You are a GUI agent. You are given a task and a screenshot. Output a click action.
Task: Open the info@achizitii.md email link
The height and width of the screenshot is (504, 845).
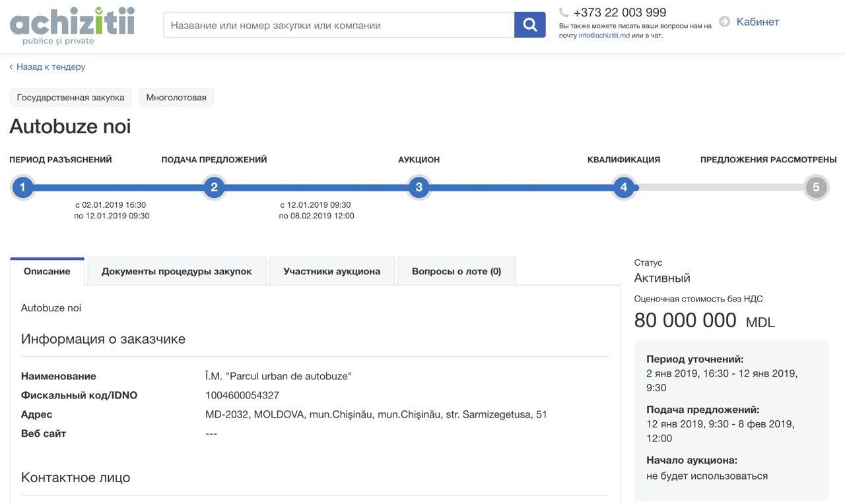click(604, 36)
